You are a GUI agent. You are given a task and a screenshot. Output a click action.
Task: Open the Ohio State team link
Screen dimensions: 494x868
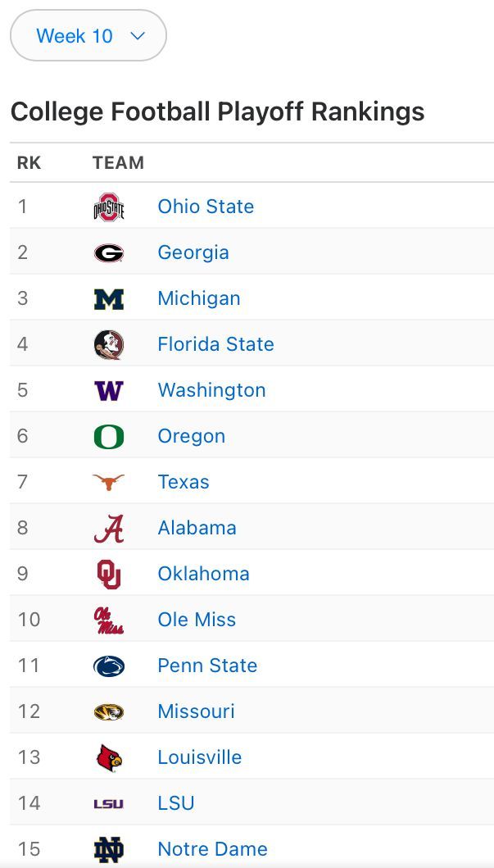click(x=206, y=207)
